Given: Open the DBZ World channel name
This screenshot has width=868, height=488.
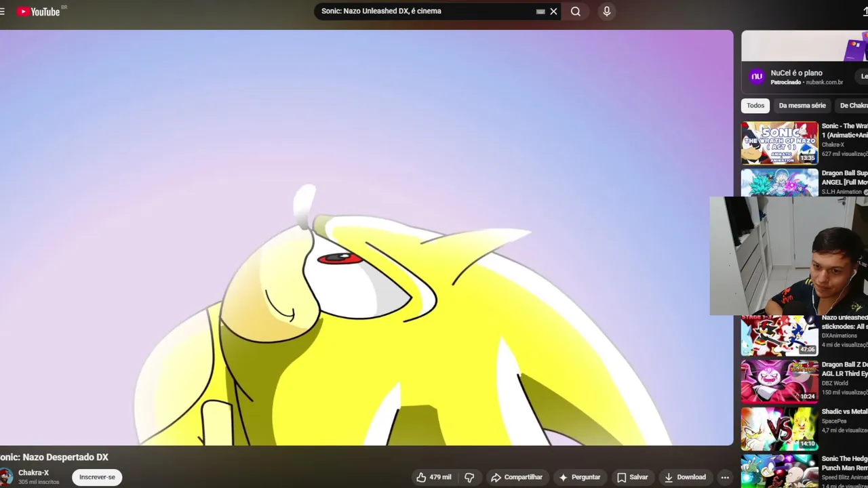Looking at the screenshot, I should (835, 383).
